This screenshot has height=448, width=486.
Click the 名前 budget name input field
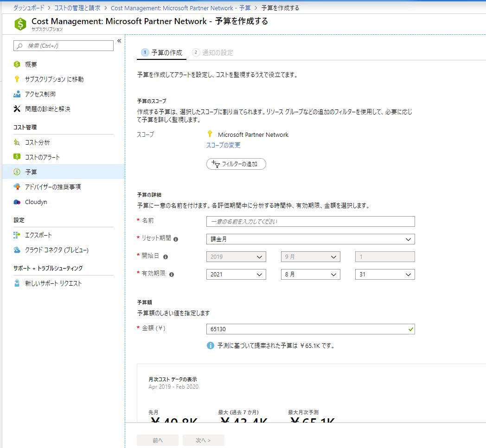(311, 221)
